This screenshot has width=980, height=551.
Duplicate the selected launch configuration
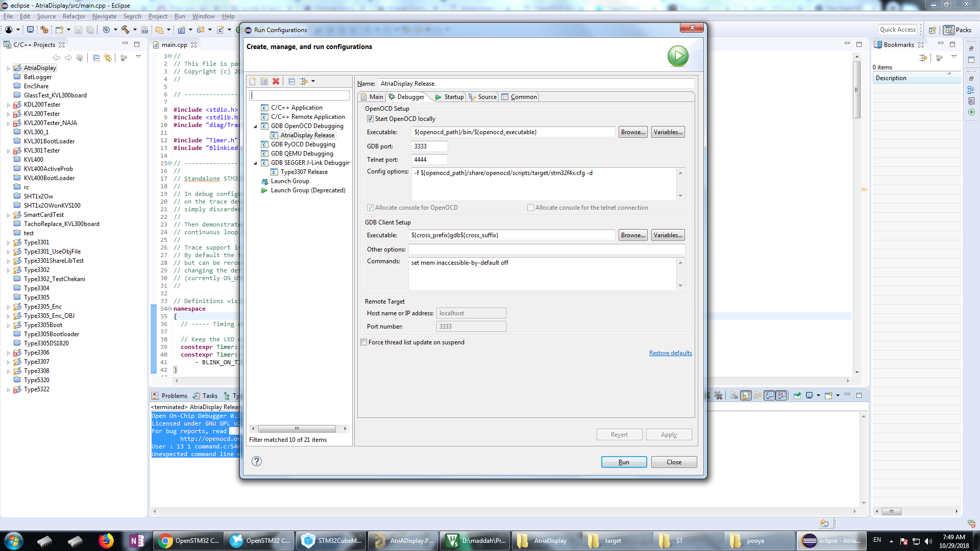coord(264,81)
